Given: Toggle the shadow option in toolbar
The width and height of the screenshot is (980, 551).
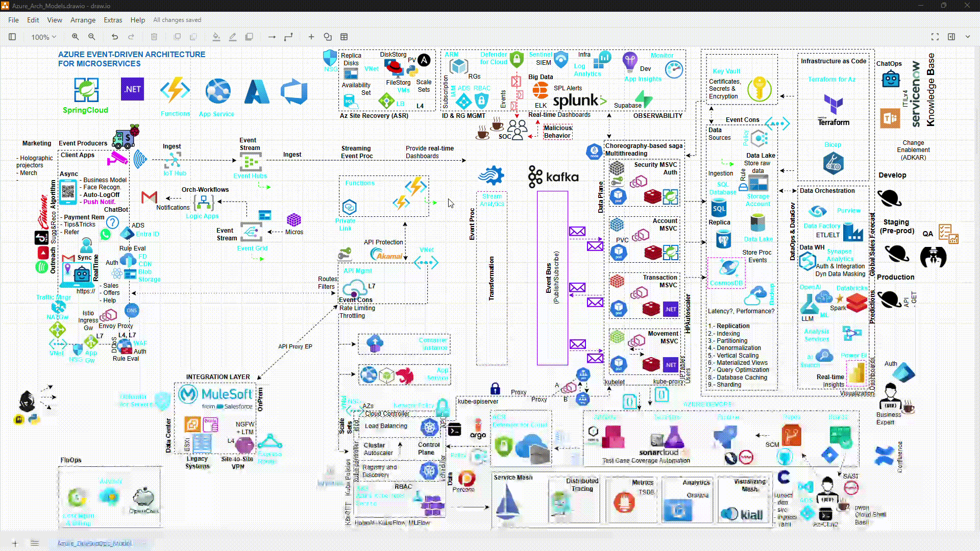Looking at the screenshot, I should point(249,37).
